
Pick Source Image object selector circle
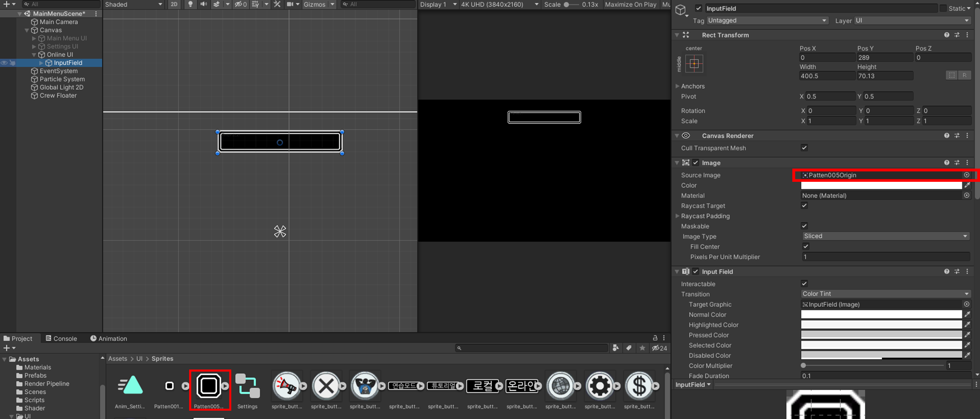tap(967, 175)
